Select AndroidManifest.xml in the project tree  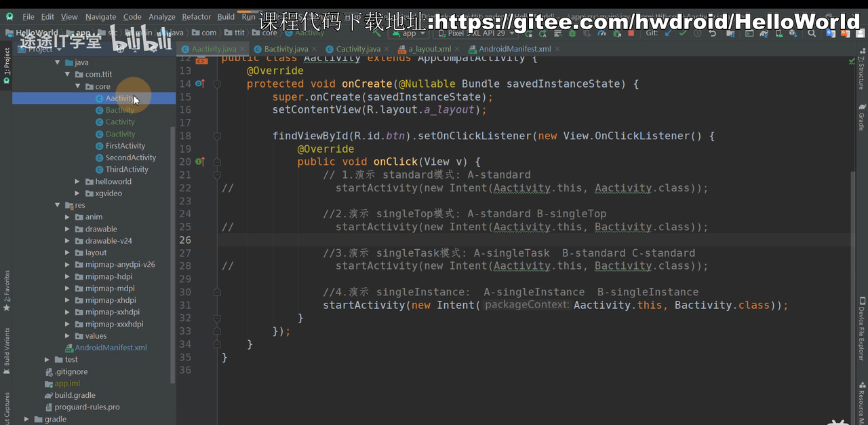tap(111, 348)
